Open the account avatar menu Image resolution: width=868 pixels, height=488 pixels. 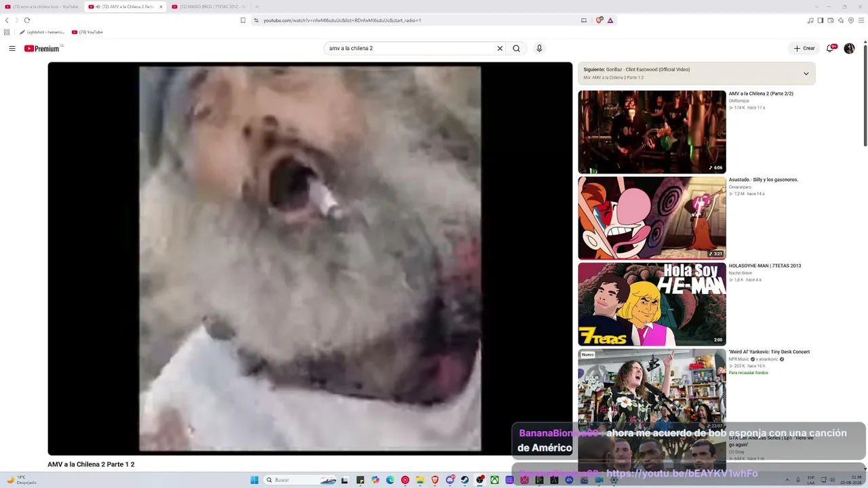tap(849, 49)
